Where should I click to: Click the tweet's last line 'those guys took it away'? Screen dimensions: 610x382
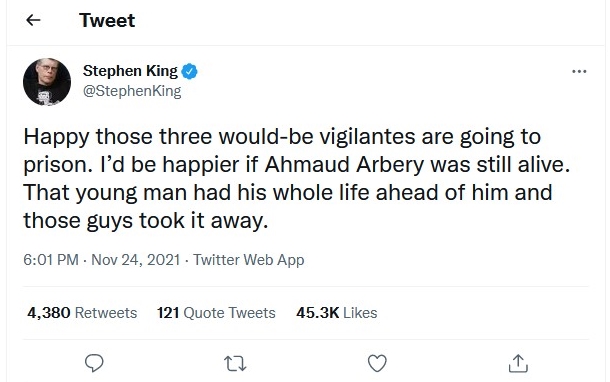[x=146, y=221]
